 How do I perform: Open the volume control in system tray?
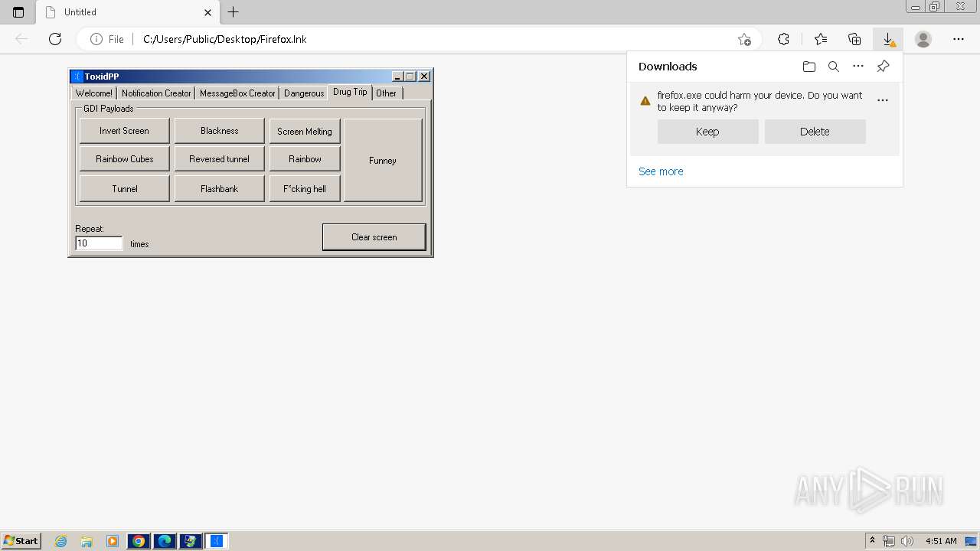[906, 541]
